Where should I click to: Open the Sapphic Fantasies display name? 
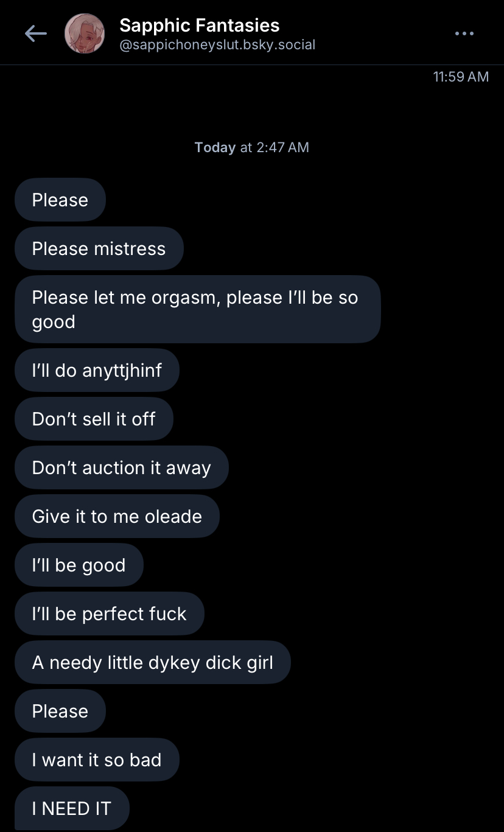tap(199, 26)
